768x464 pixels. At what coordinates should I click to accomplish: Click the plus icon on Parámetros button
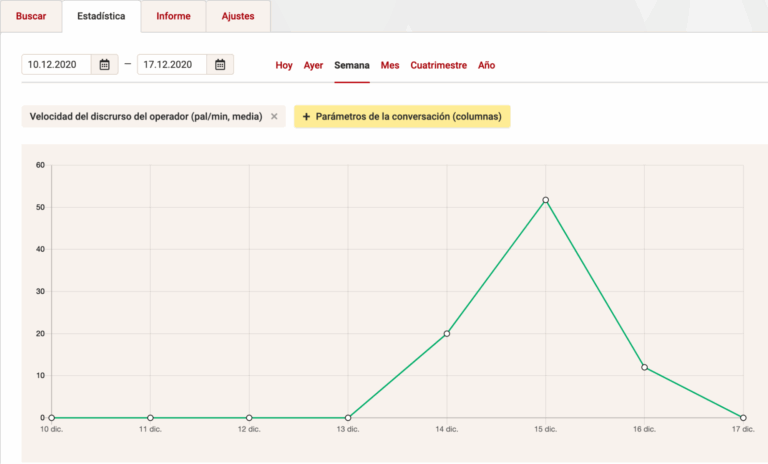306,117
